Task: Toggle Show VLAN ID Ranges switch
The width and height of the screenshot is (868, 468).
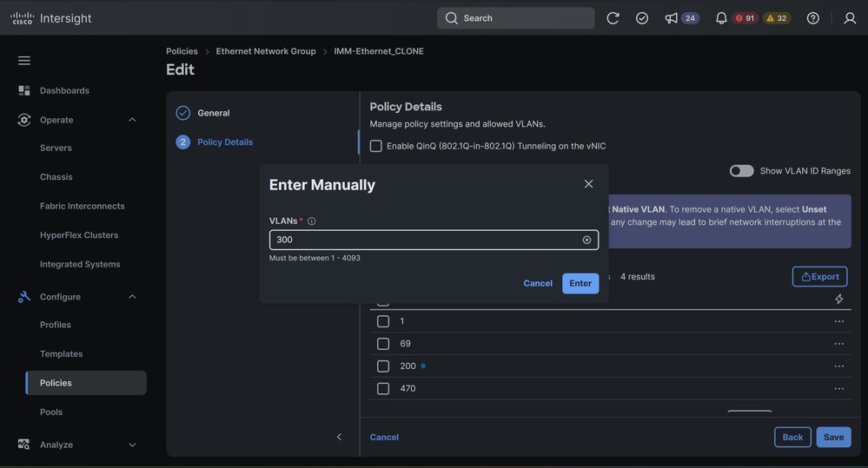Action: click(x=742, y=171)
